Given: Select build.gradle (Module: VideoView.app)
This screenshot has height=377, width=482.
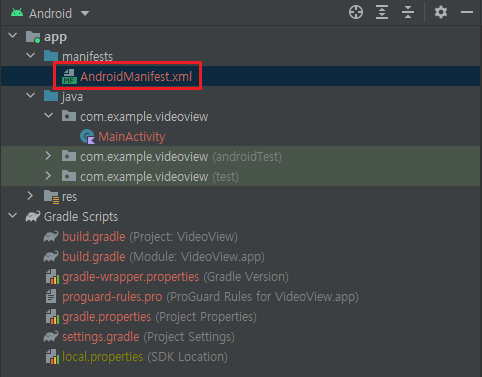Looking at the screenshot, I should click(163, 257).
